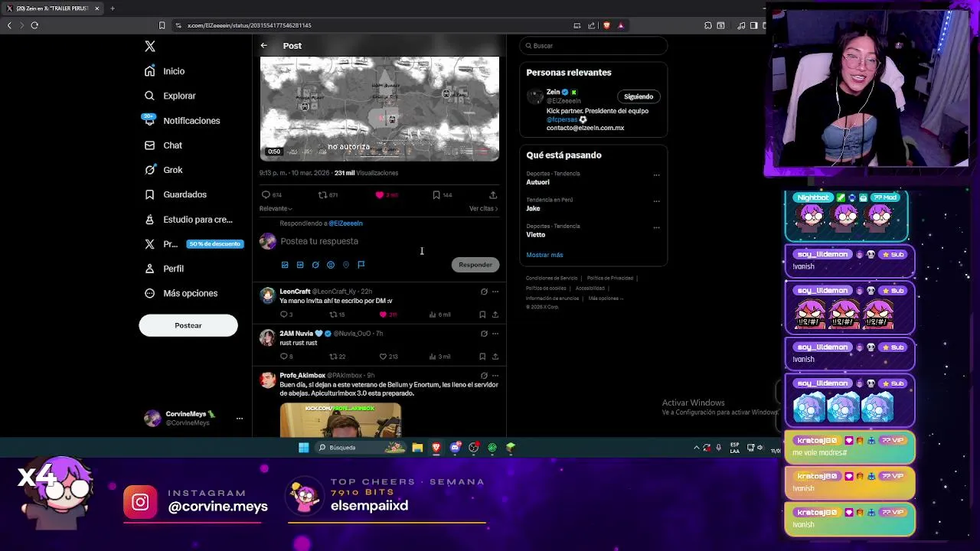
Task: Expand Más opciones in the sidebar
Action: 181,293
